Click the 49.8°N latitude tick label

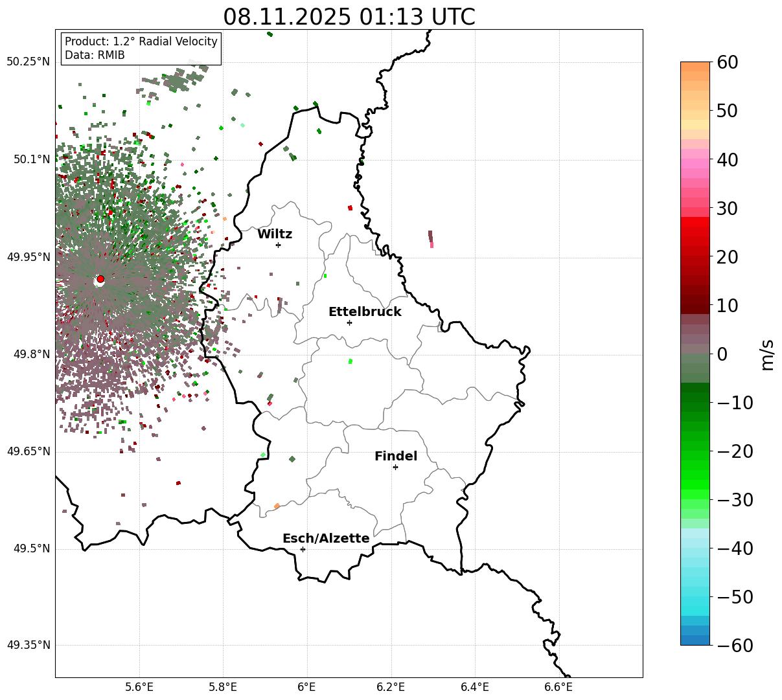tap(31, 354)
